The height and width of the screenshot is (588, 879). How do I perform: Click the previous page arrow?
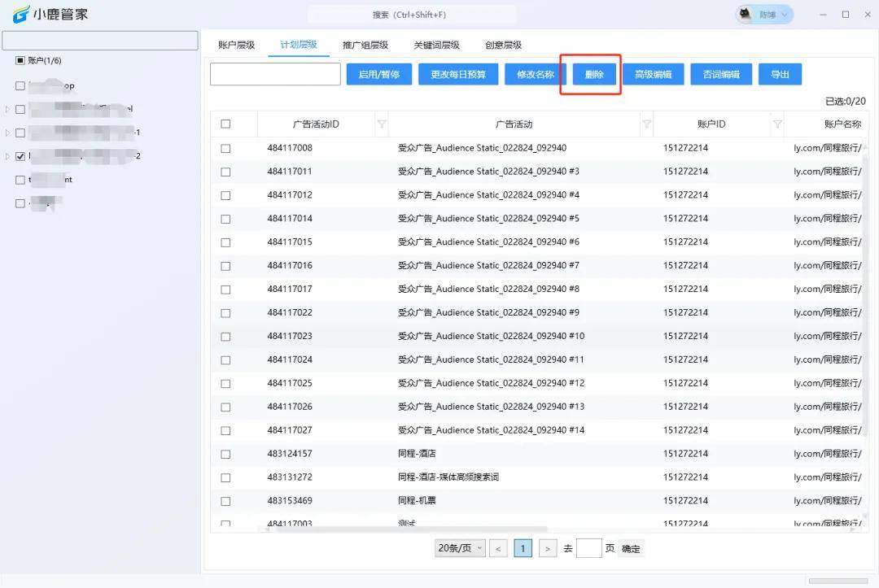pos(498,547)
